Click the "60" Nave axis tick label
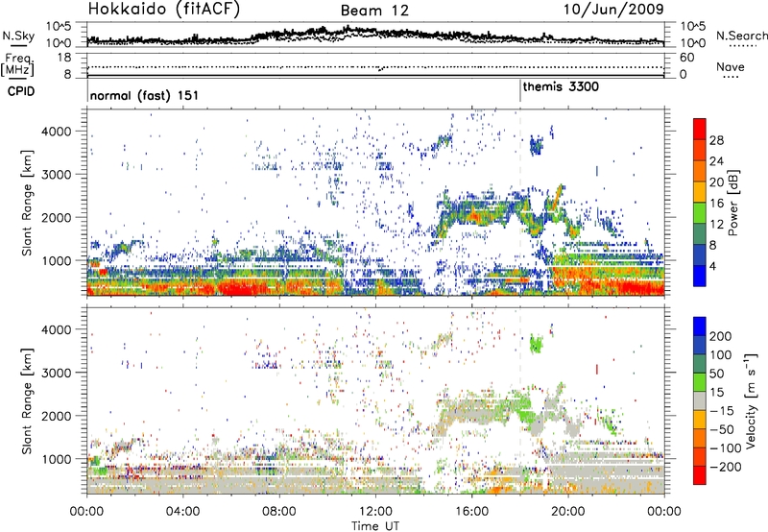The image size is (768, 532). point(686,58)
